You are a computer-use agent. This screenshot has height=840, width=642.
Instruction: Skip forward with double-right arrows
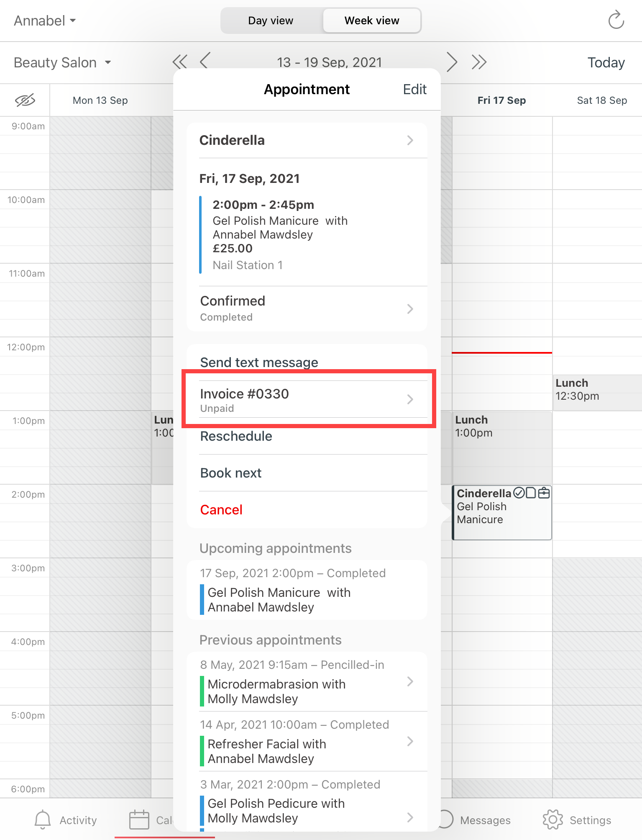[479, 62]
